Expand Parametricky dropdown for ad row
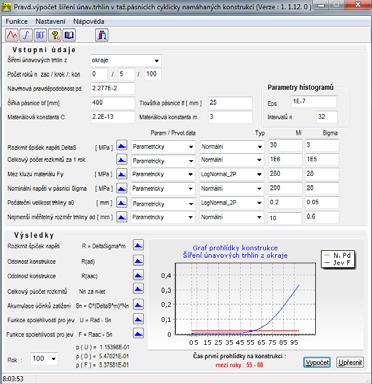Viewport: 372px width, 384px height. (x=191, y=217)
